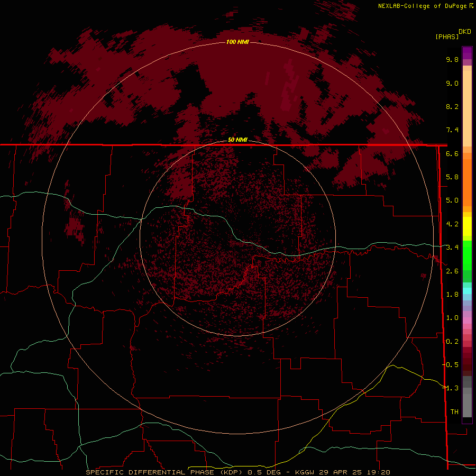Click the 100 NMI range ring label
Image resolution: width=476 pixels, height=476 pixels.
[237, 42]
